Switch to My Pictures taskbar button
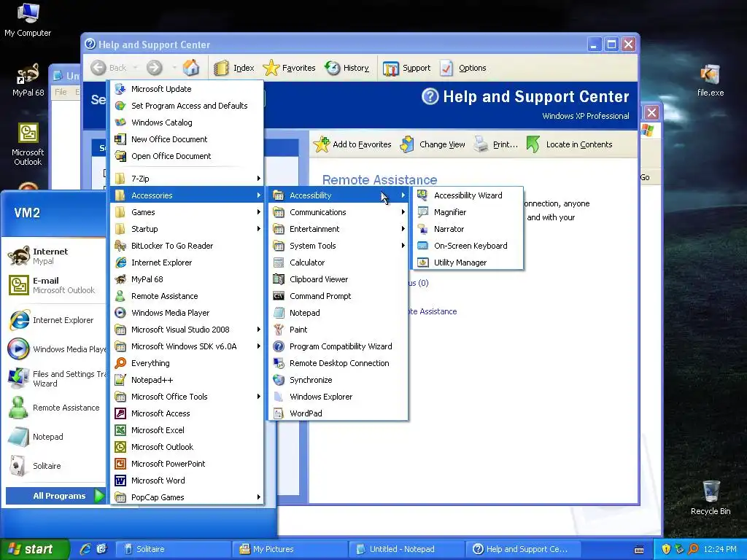The width and height of the screenshot is (747, 560). click(x=290, y=550)
